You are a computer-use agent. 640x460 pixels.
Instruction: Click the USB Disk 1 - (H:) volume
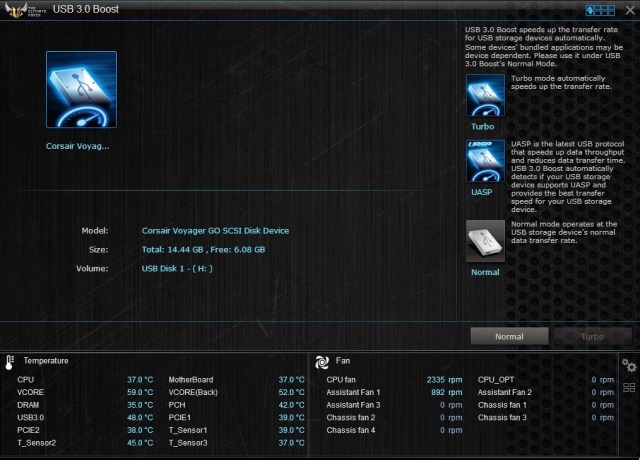click(177, 269)
